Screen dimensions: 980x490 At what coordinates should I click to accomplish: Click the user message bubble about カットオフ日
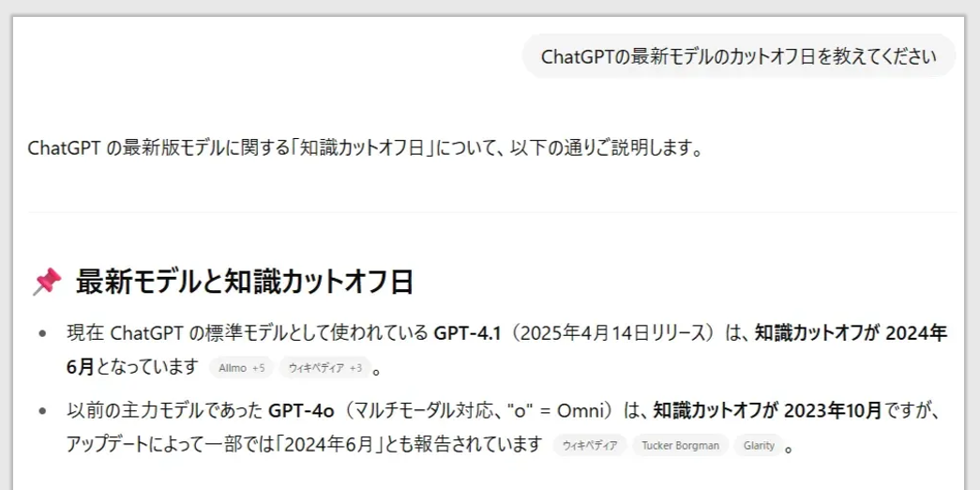click(739, 56)
